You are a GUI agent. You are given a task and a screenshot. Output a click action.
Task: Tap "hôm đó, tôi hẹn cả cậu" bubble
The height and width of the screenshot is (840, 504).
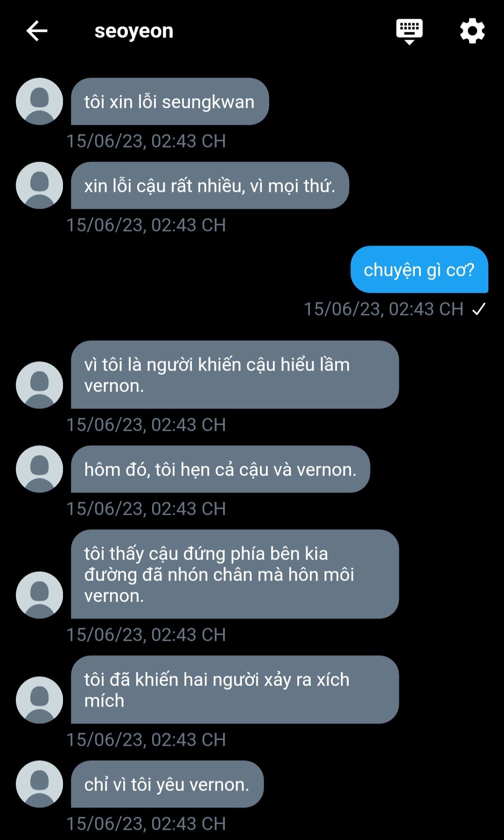point(220,469)
